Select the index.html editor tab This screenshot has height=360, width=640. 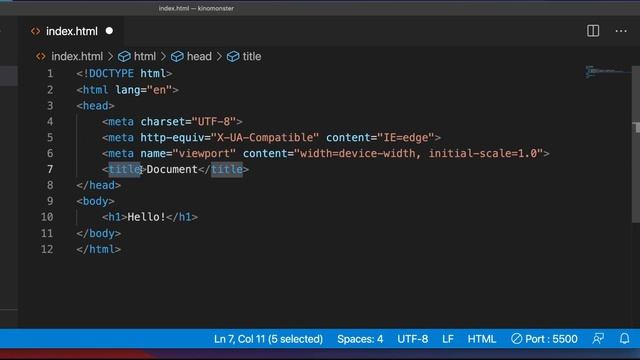click(71, 31)
